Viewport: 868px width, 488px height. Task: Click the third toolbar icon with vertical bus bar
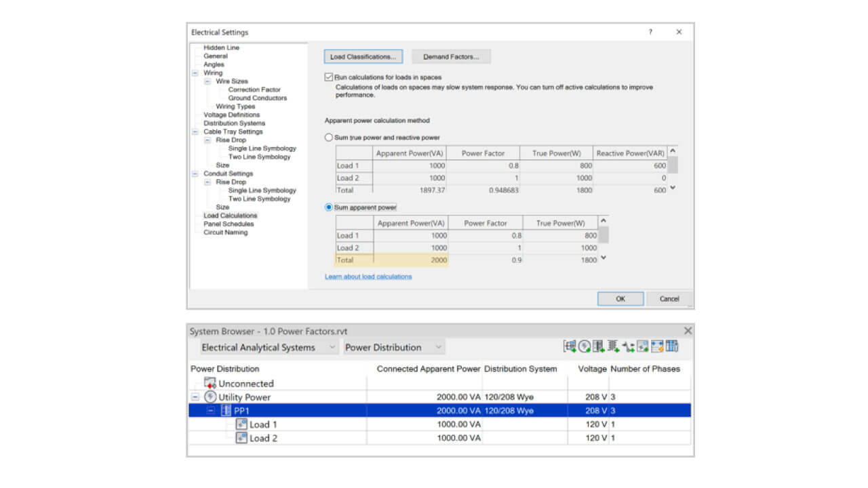[x=599, y=346]
